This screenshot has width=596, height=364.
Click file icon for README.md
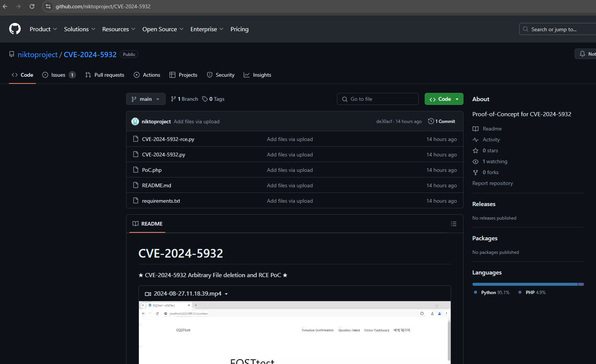(136, 185)
